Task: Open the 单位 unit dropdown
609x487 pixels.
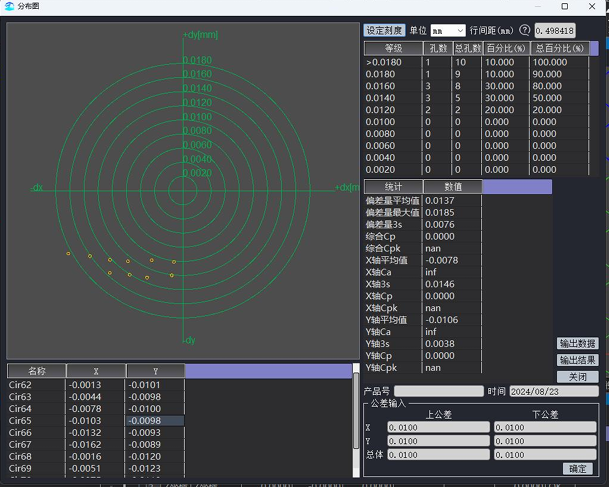Action: click(x=448, y=31)
